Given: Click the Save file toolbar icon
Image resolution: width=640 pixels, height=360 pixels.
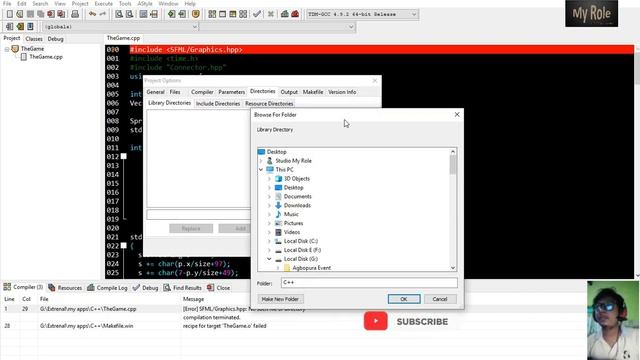Looking at the screenshot, I should pyautogui.click(x=30, y=14).
